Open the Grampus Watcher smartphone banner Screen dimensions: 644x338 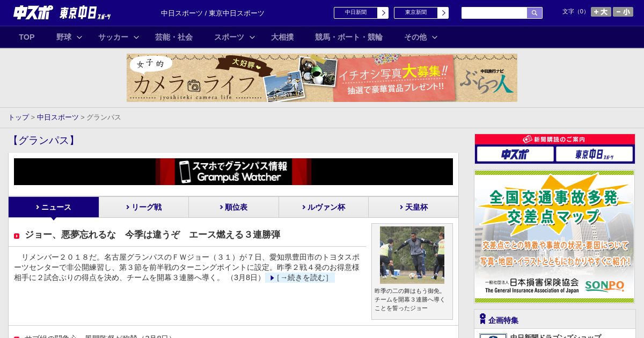[233, 172]
